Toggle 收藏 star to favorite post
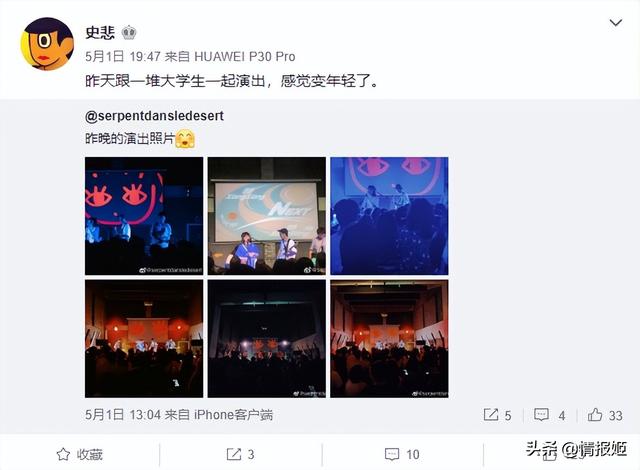This screenshot has width=640, height=470. tap(79, 454)
